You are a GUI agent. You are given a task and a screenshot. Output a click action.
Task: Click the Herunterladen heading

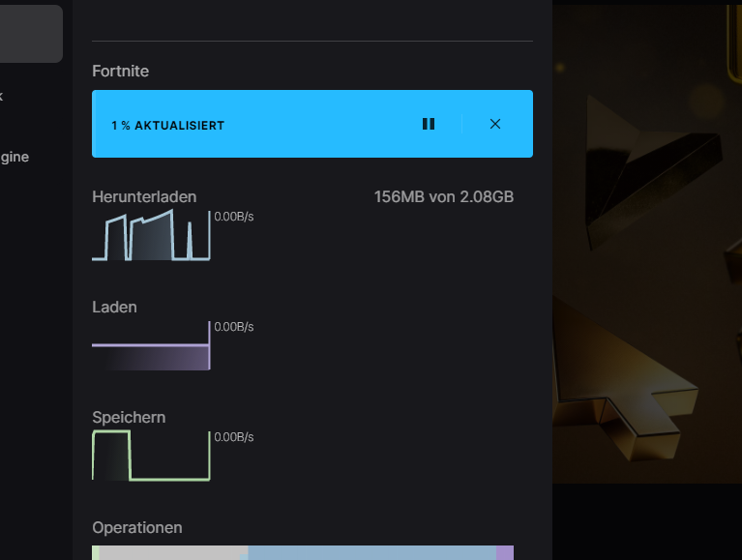pos(144,196)
